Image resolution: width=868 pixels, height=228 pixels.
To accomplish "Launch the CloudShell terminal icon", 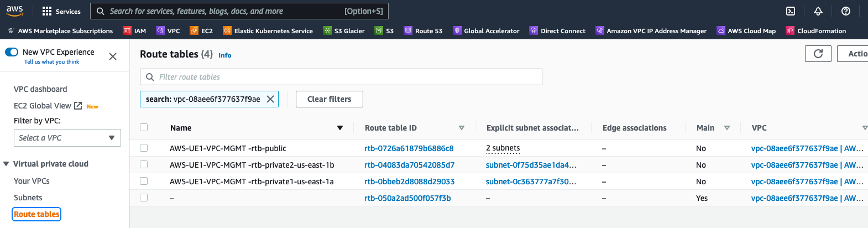I will [x=791, y=11].
